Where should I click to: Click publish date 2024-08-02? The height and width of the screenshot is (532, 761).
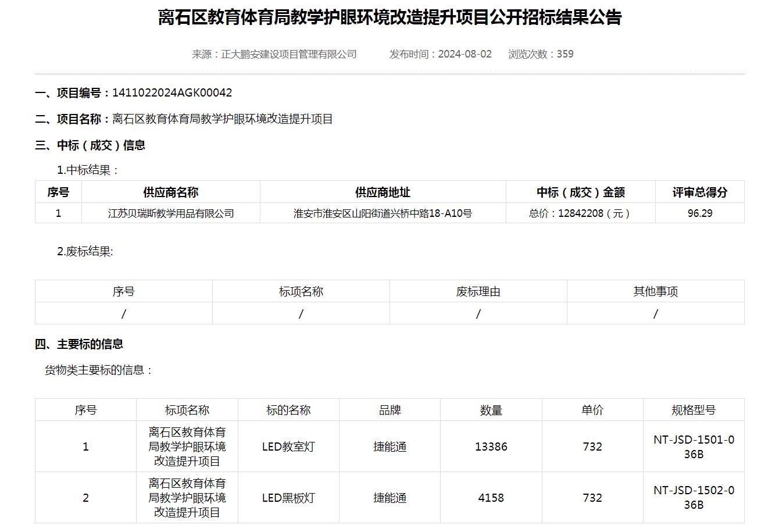click(465, 54)
